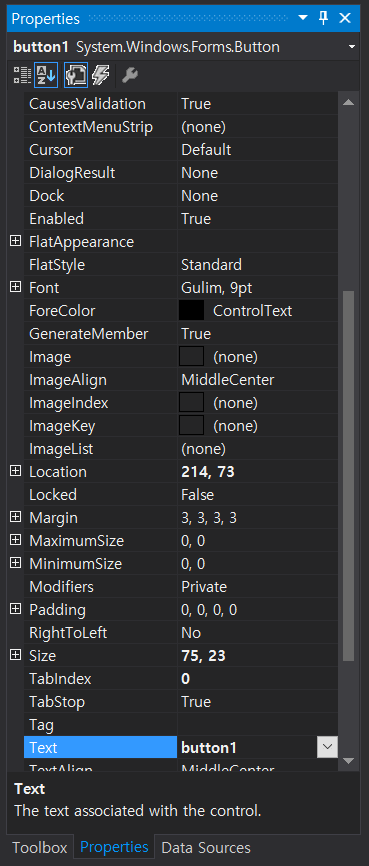Close the Properties panel
The width and height of the screenshot is (369, 866).
[x=345, y=18]
